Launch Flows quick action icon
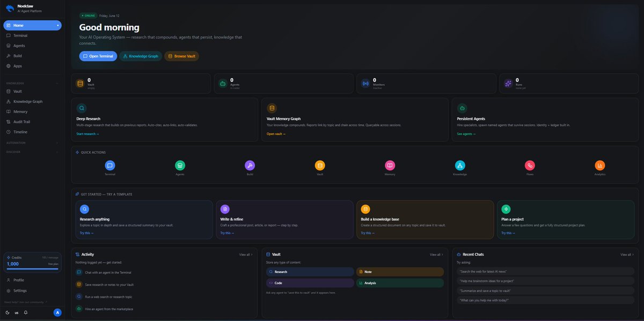This screenshot has width=644, height=321. 530,166
